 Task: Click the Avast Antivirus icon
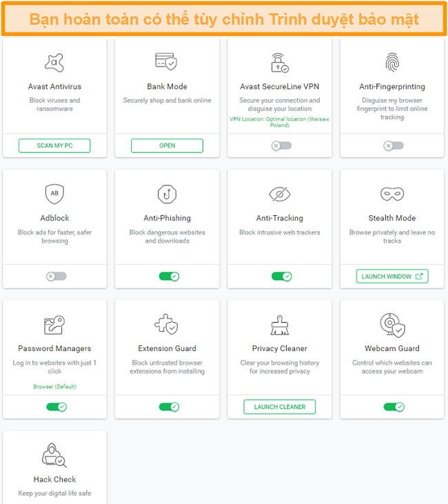click(x=54, y=62)
